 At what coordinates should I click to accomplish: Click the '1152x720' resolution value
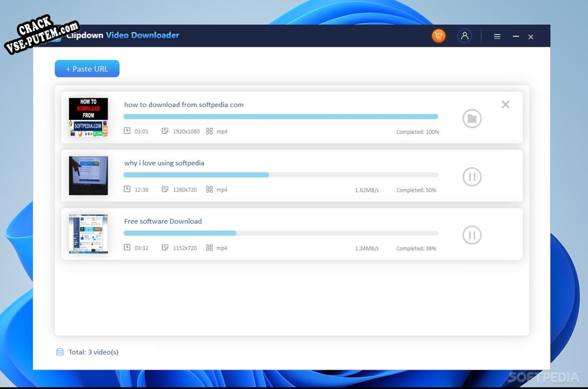[185, 248]
